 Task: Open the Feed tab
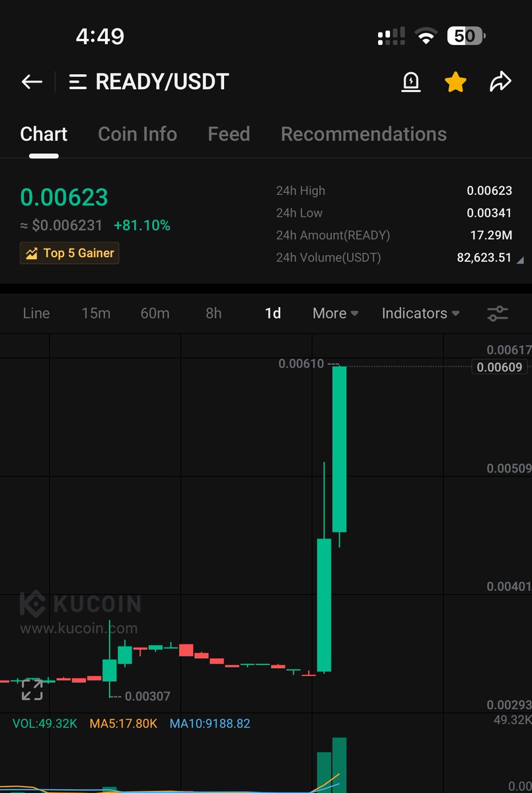pyautogui.click(x=229, y=134)
